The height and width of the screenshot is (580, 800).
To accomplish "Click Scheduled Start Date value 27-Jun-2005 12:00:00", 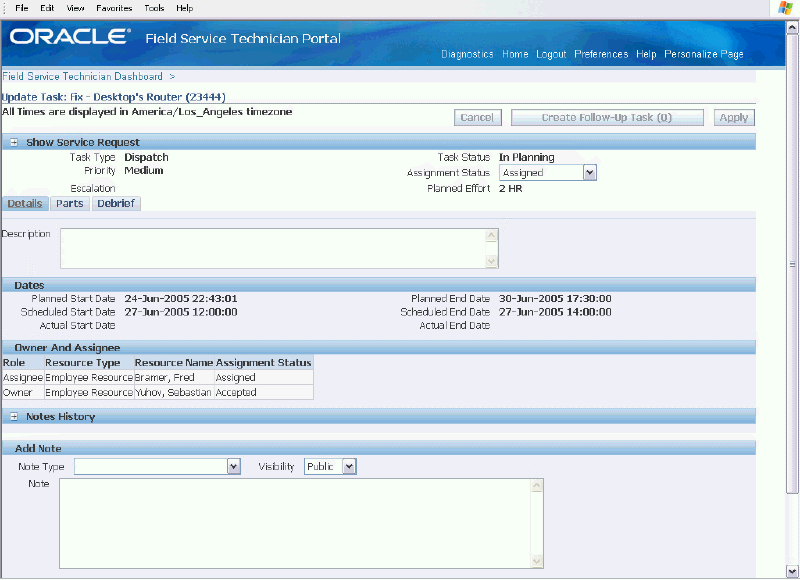I will click(x=181, y=312).
